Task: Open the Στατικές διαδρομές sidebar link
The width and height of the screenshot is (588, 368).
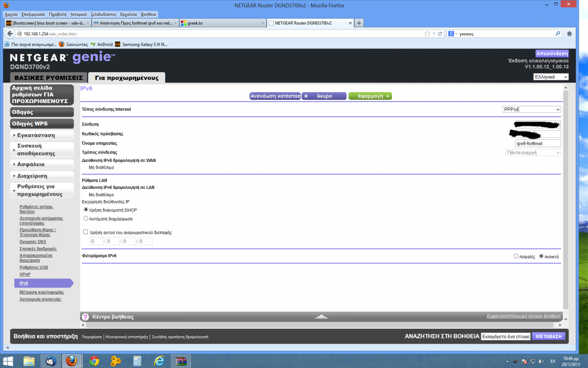Action: click(38, 249)
